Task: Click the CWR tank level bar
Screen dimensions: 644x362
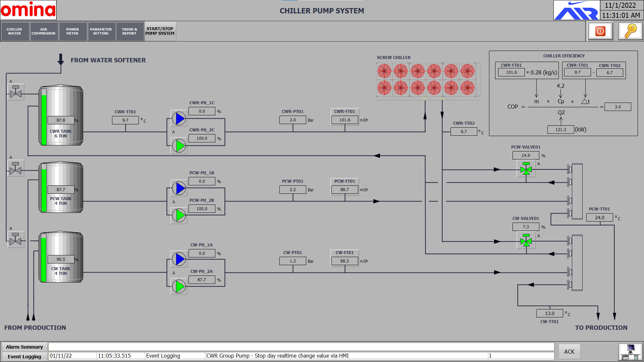Action: 44,117
